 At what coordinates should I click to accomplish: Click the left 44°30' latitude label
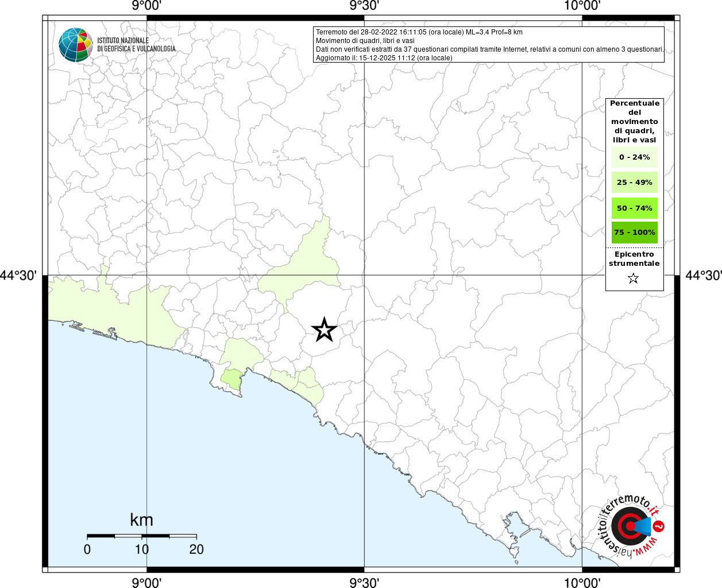tap(18, 276)
